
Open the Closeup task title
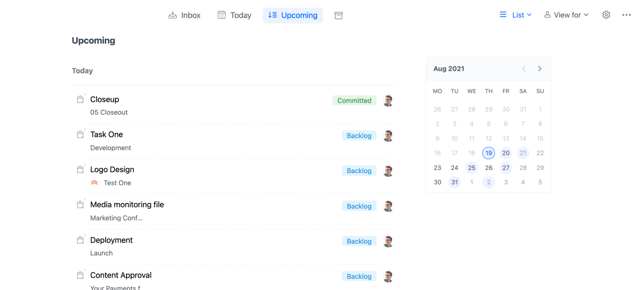pyautogui.click(x=104, y=99)
